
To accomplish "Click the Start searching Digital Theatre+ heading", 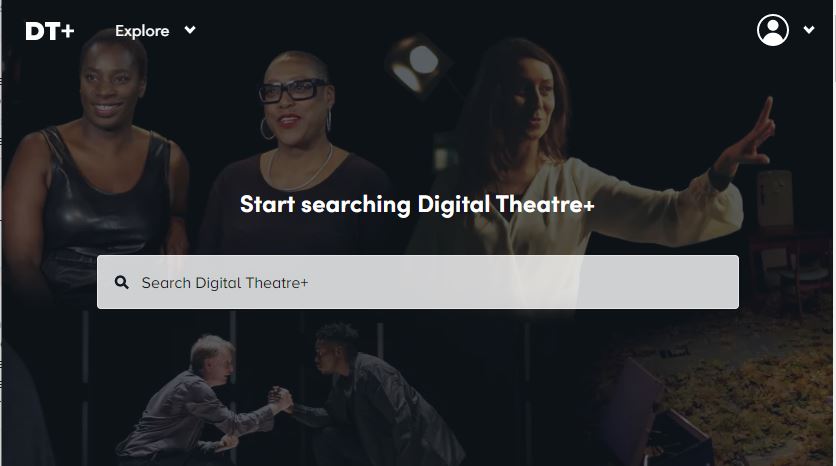I will (417, 204).
